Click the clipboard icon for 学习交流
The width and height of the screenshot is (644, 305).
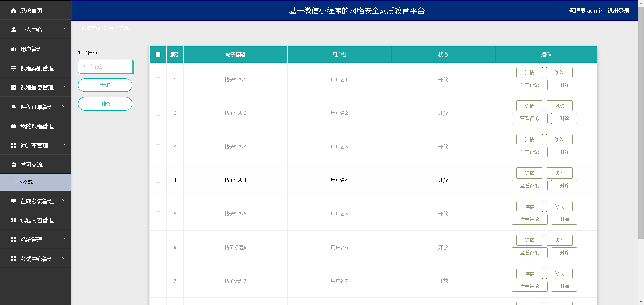(x=14, y=165)
